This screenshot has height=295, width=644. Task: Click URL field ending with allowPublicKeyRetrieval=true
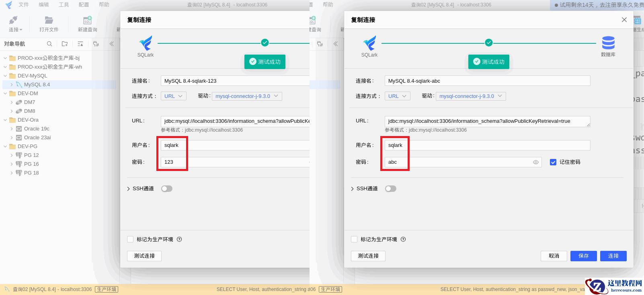pos(487,121)
